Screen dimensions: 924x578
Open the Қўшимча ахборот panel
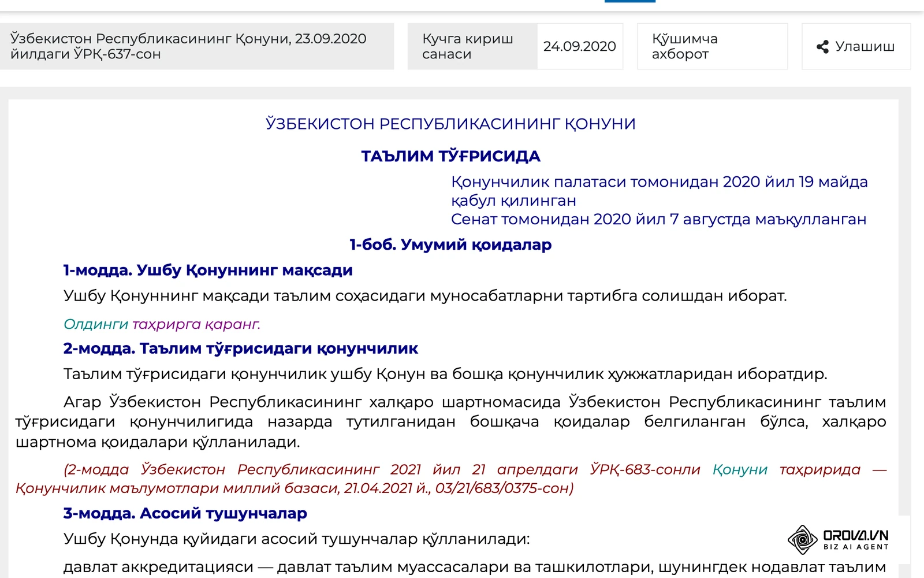point(712,46)
